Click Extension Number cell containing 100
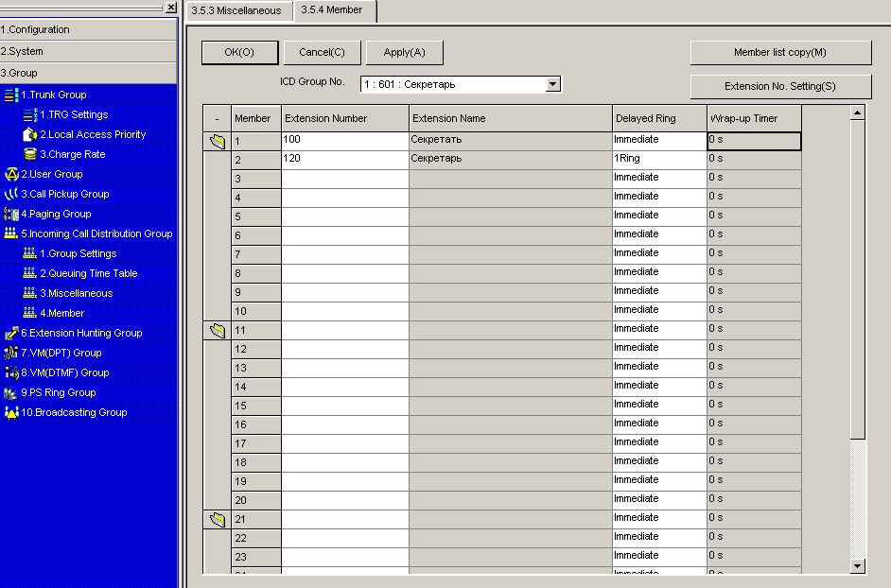The height and width of the screenshot is (588, 891). (x=345, y=141)
